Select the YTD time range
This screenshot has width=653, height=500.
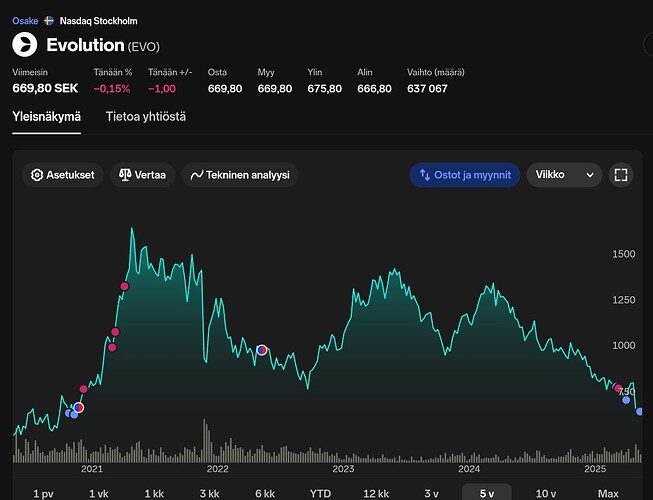(x=320, y=494)
